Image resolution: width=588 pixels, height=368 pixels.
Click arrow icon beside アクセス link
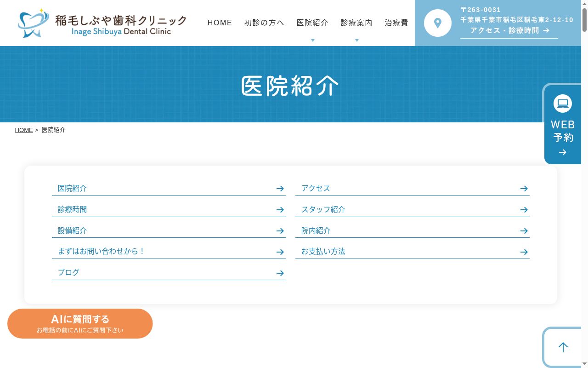point(524,189)
